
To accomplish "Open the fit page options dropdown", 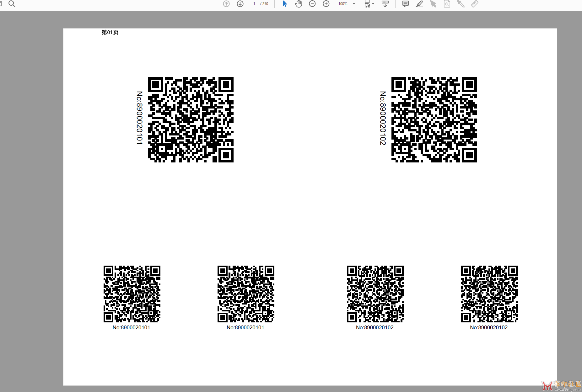I will tap(369, 4).
